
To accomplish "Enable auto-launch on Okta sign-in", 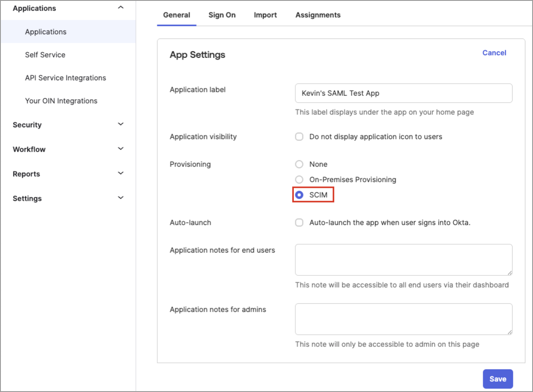I will pyautogui.click(x=299, y=222).
